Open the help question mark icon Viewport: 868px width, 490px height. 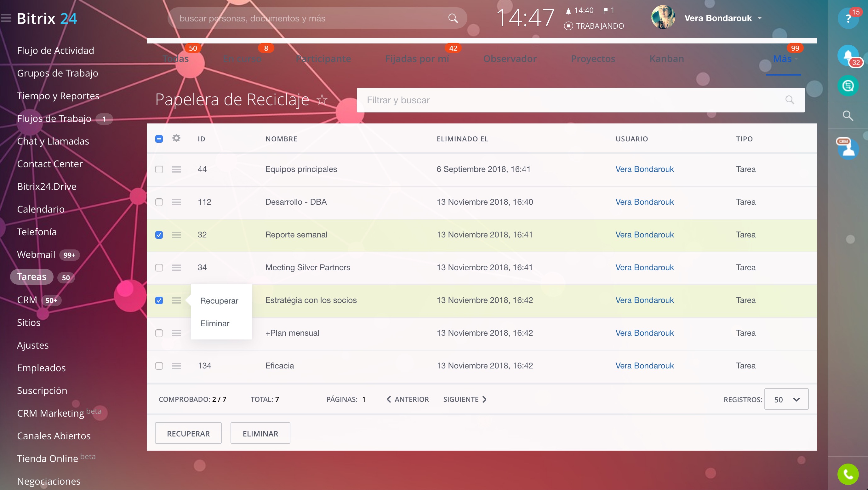pyautogui.click(x=848, y=19)
